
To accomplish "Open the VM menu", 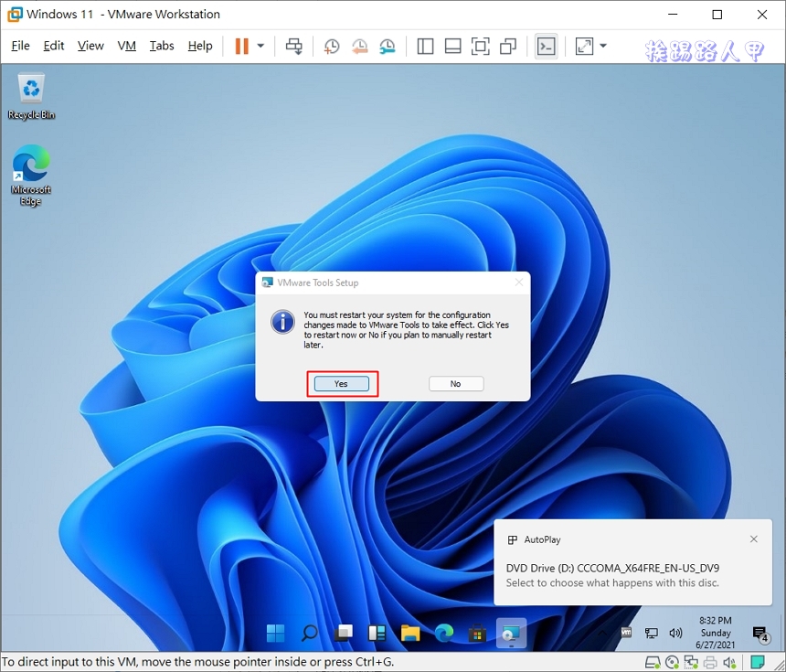I will (x=126, y=45).
